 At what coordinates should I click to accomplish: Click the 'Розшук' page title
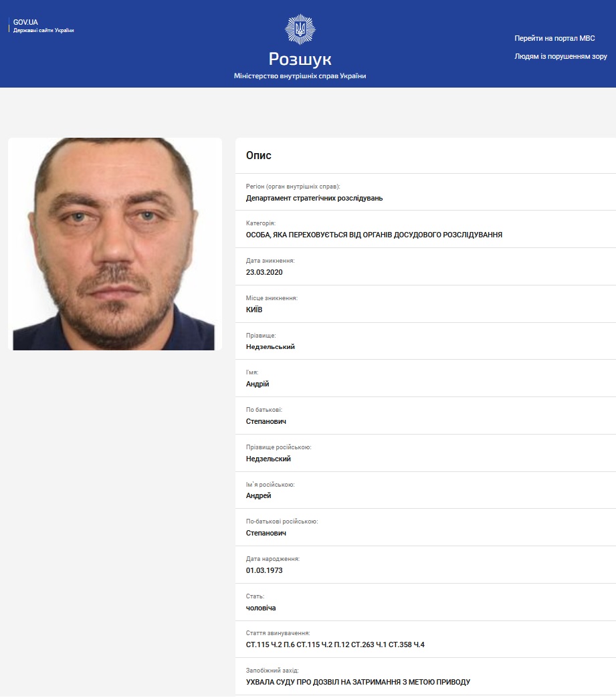click(x=300, y=59)
